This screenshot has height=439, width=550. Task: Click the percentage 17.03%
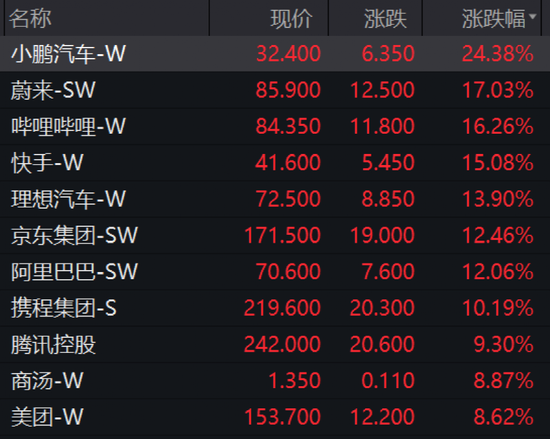click(498, 90)
